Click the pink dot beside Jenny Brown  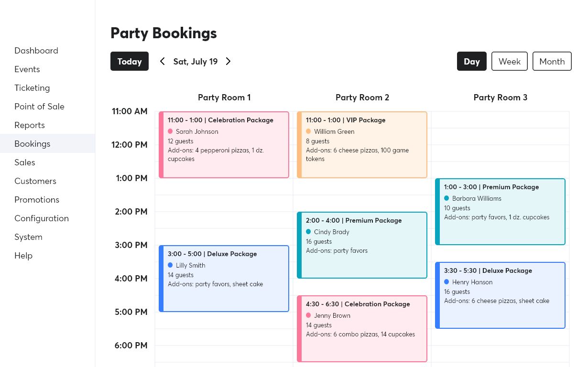[308, 315]
